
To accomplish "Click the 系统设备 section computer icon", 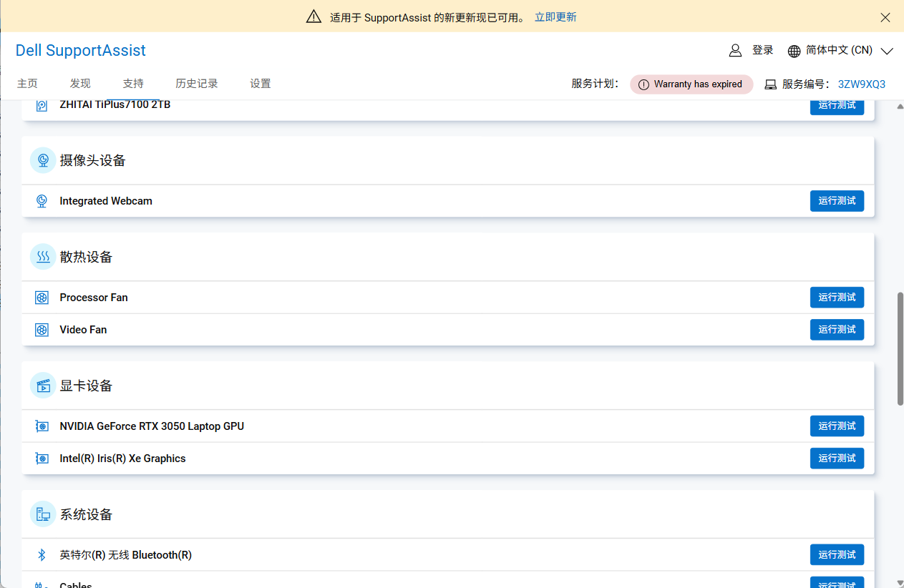I will coord(43,514).
